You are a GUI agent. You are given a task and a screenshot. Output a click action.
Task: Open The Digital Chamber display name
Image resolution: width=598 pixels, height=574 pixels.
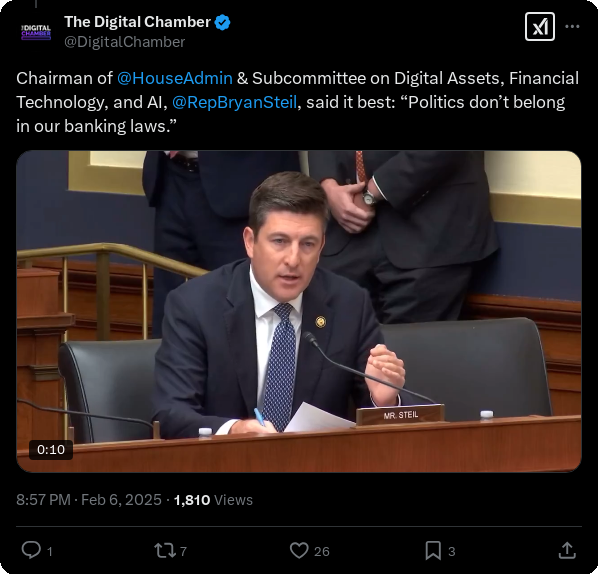pyautogui.click(x=137, y=22)
